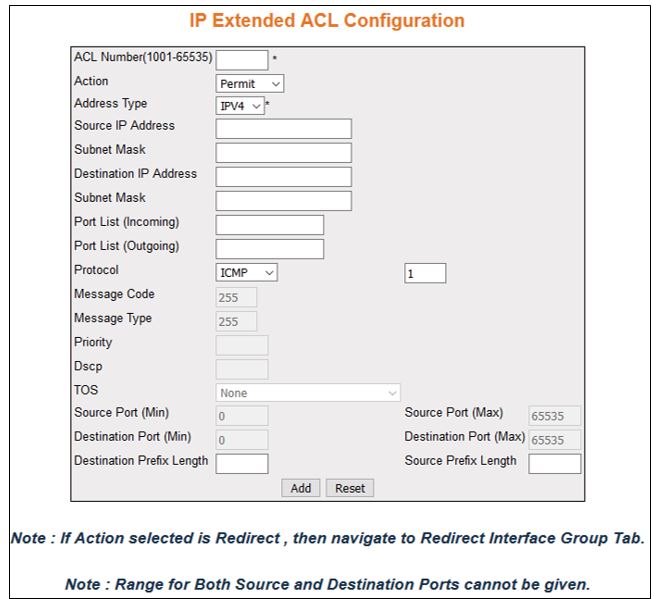The width and height of the screenshot is (652, 599).
Task: Click the Subnet Mask field below Destination IP
Action: click(x=283, y=201)
